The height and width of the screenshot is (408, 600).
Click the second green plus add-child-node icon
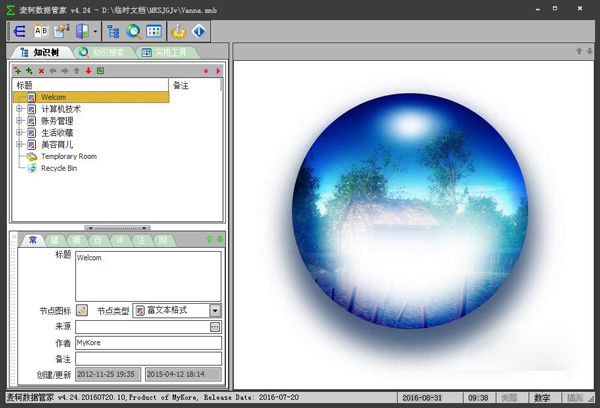click(29, 71)
